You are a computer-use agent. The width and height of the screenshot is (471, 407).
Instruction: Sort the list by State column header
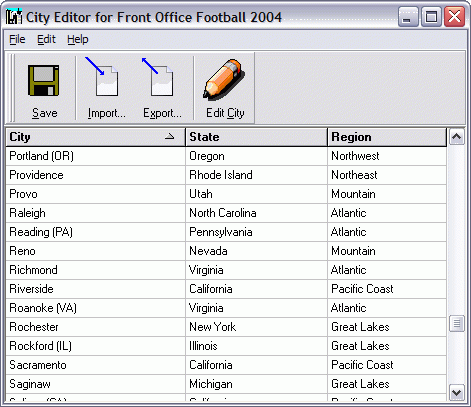coord(256,137)
